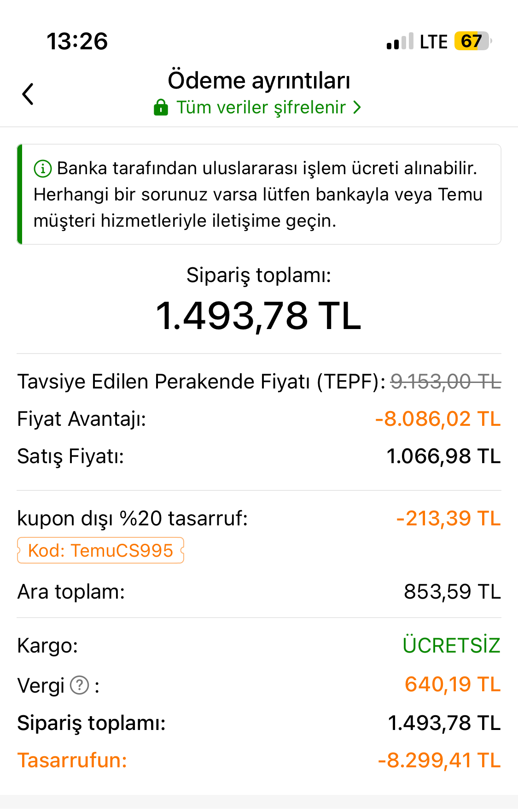Expand chevron next to Tüm veriler şifrelenir
This screenshot has width=518, height=812.
tap(357, 107)
